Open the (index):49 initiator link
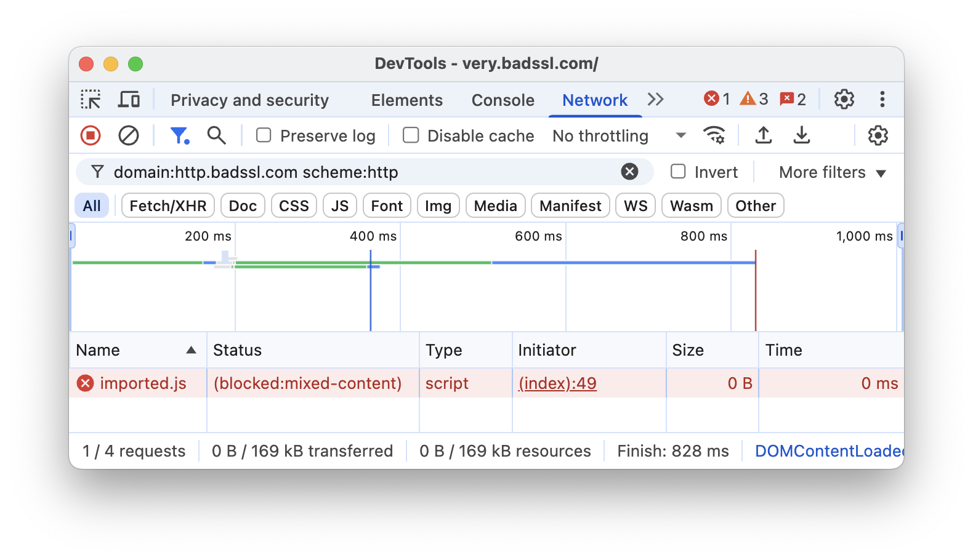973x560 pixels. click(557, 383)
